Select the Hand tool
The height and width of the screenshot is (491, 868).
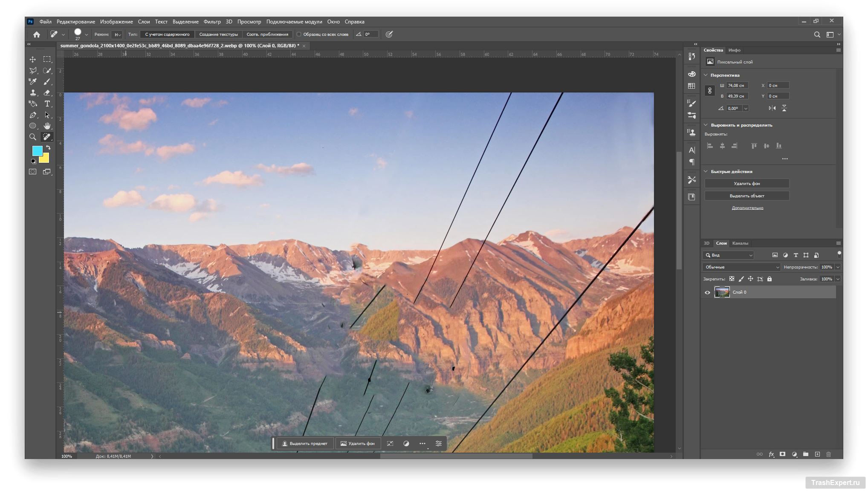tap(47, 126)
